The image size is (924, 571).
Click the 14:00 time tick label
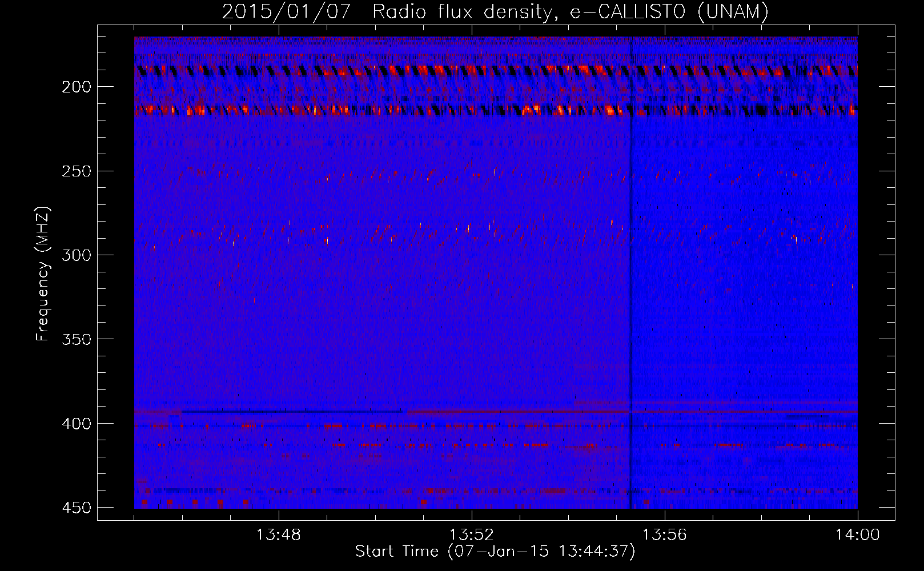(x=857, y=535)
